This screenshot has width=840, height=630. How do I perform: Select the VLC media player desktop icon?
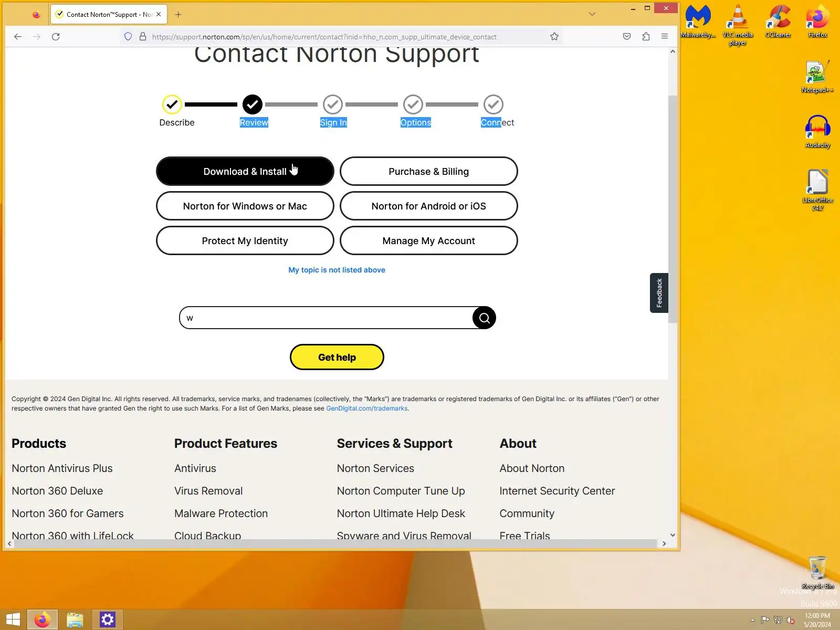[x=738, y=25]
